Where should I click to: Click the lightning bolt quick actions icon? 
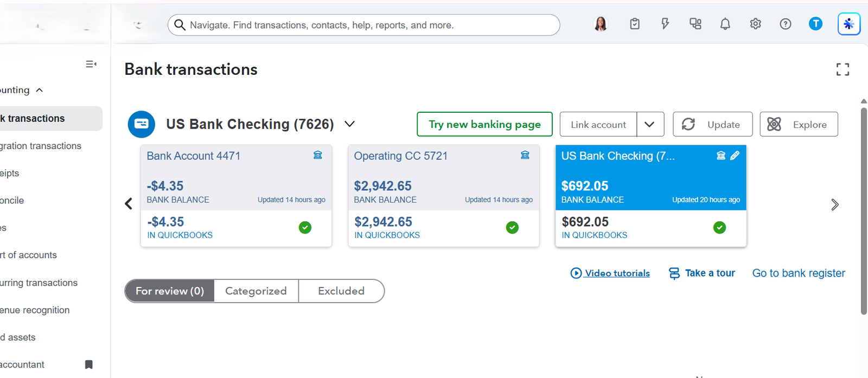(x=665, y=24)
